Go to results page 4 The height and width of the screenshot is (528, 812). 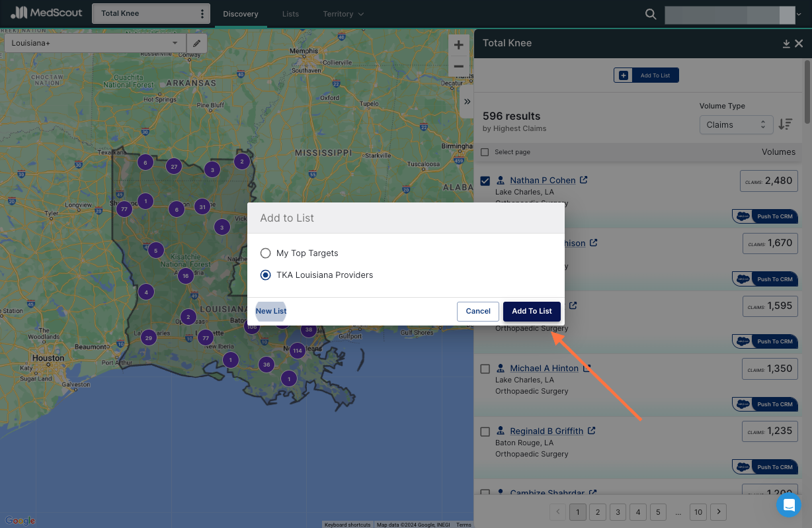coord(637,511)
